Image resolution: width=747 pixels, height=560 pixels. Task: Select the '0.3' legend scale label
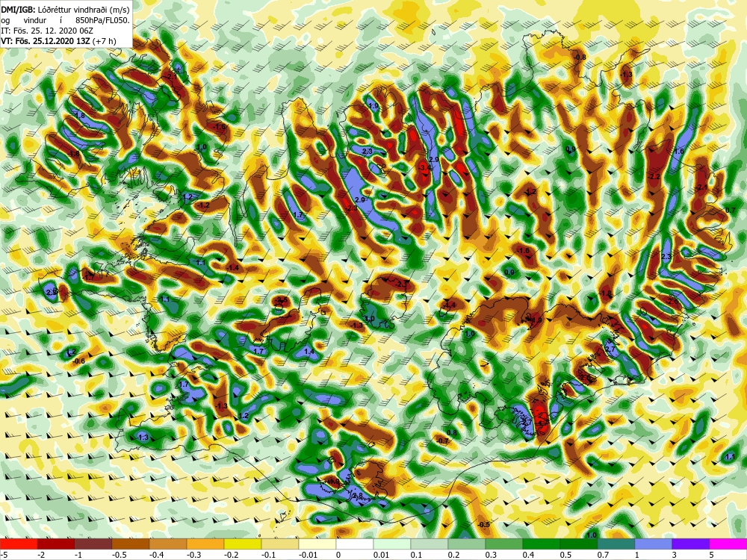click(x=491, y=555)
